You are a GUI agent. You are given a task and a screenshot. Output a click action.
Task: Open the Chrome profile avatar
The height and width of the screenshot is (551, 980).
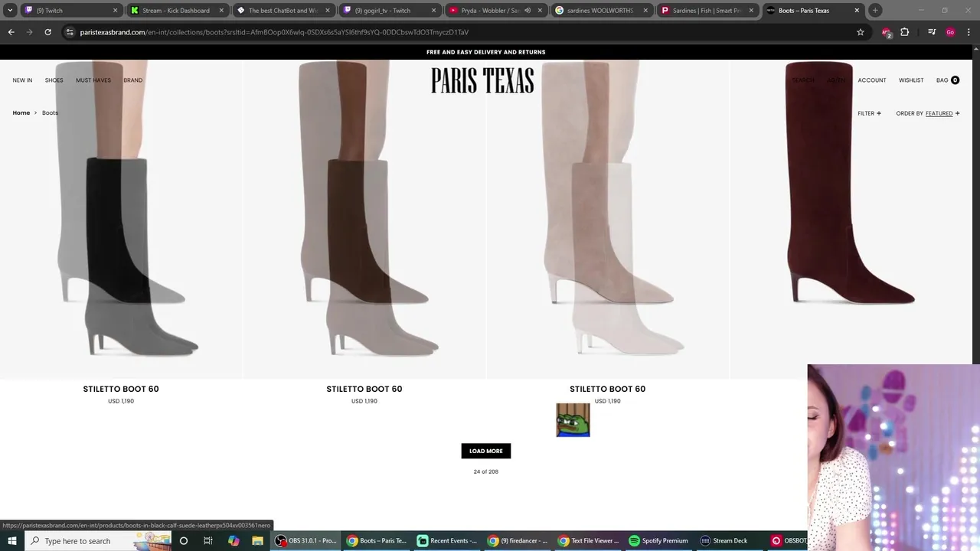coord(950,32)
